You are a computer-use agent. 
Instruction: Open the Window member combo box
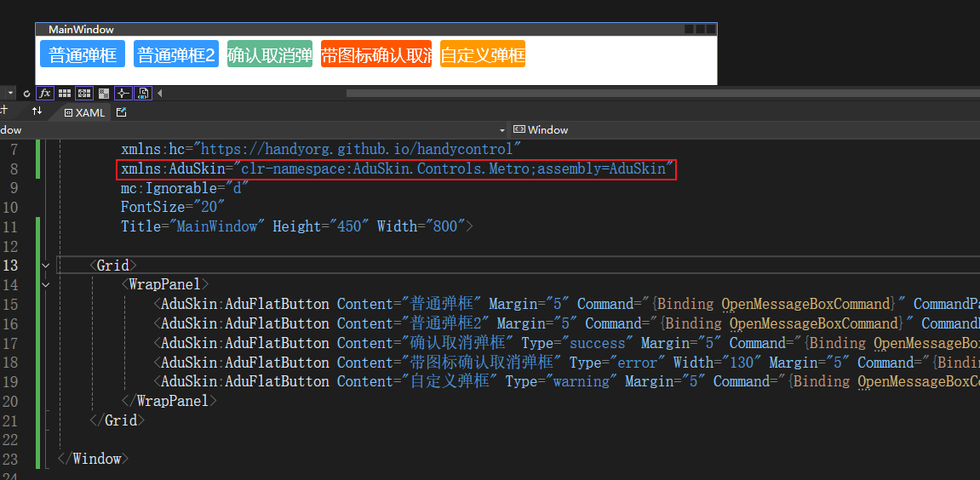pyautogui.click(x=745, y=130)
